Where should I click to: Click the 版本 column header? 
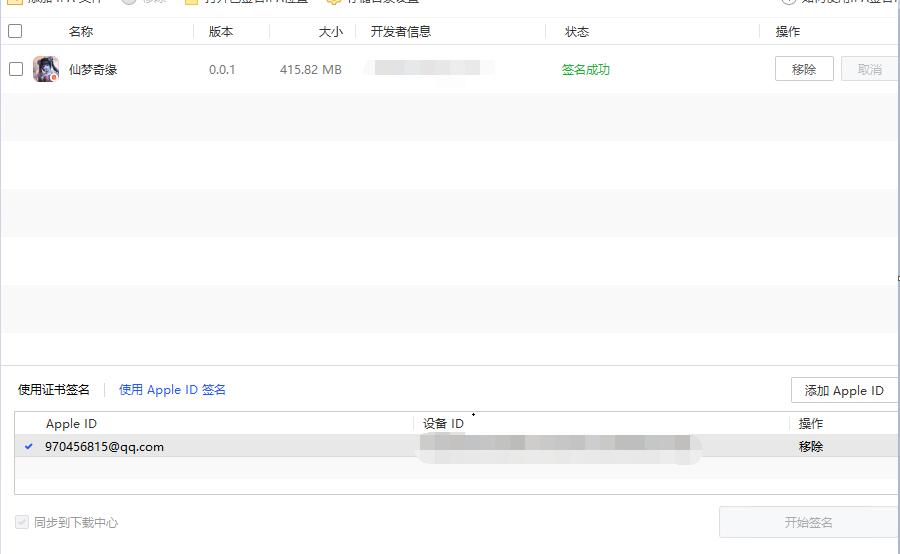(221, 32)
